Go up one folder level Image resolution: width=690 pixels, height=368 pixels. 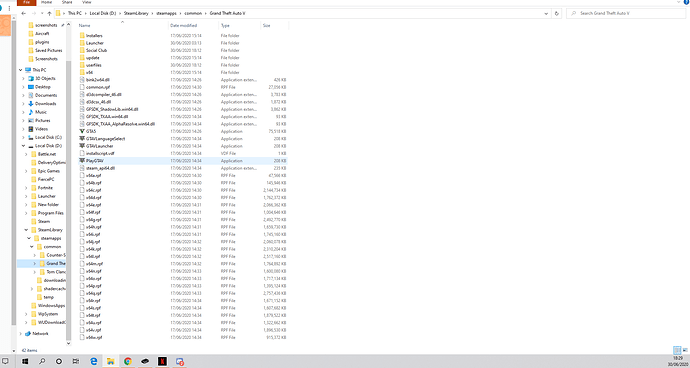tap(49, 14)
